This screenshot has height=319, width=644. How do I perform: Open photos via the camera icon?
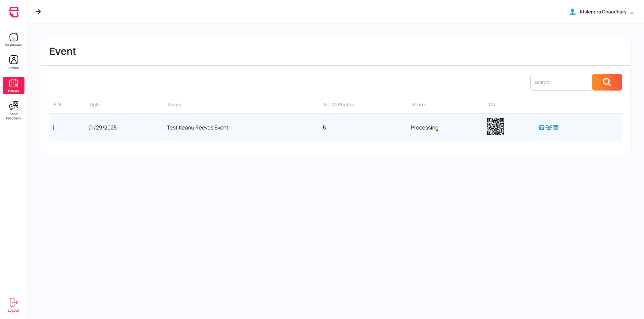[x=541, y=127]
